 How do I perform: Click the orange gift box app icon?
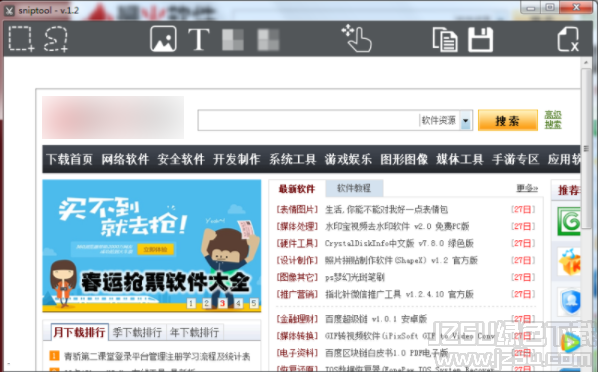(569, 262)
